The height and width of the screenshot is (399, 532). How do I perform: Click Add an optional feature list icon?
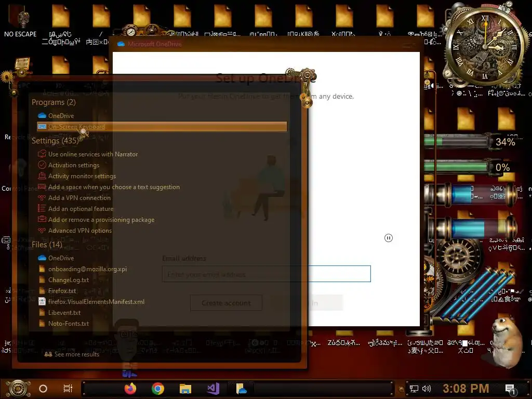(x=42, y=209)
